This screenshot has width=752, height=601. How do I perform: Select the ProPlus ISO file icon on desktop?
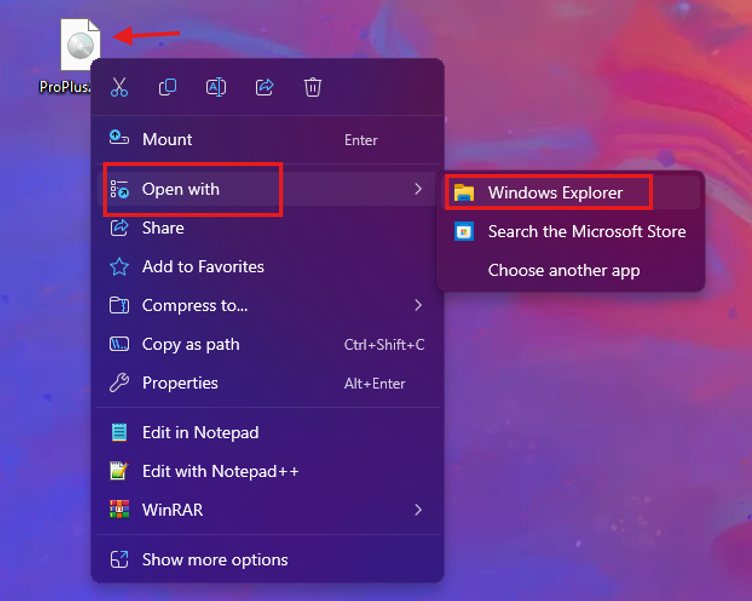point(80,45)
